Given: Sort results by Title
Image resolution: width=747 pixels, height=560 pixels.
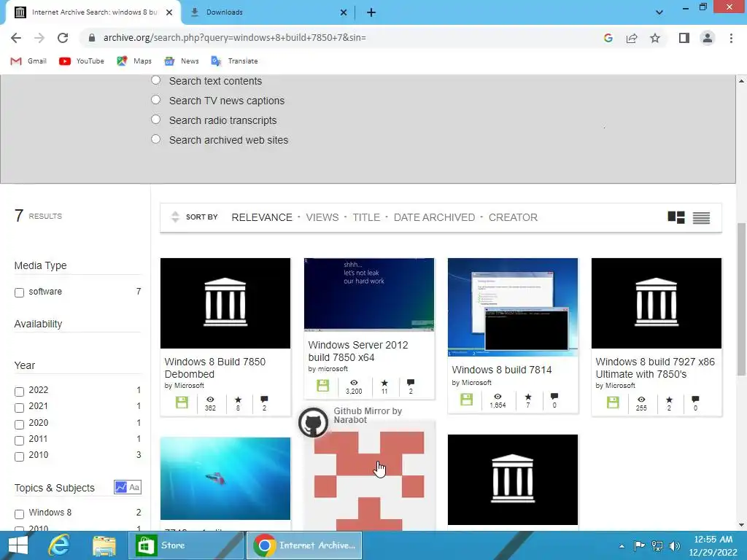Looking at the screenshot, I should point(366,217).
